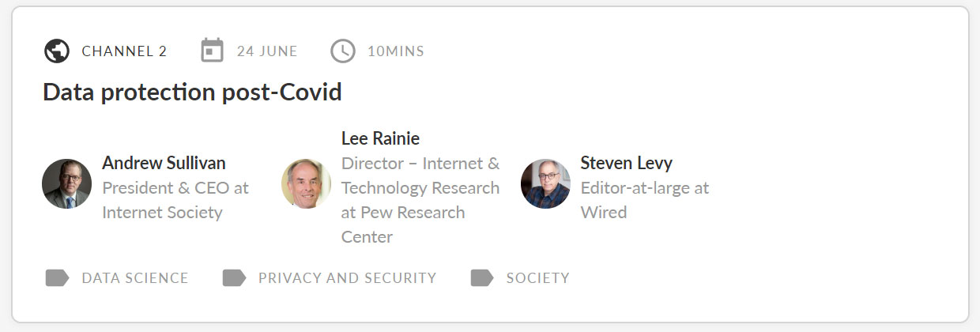The width and height of the screenshot is (980, 332).
Task: Click the 24 JUNE date text
Action: [267, 51]
